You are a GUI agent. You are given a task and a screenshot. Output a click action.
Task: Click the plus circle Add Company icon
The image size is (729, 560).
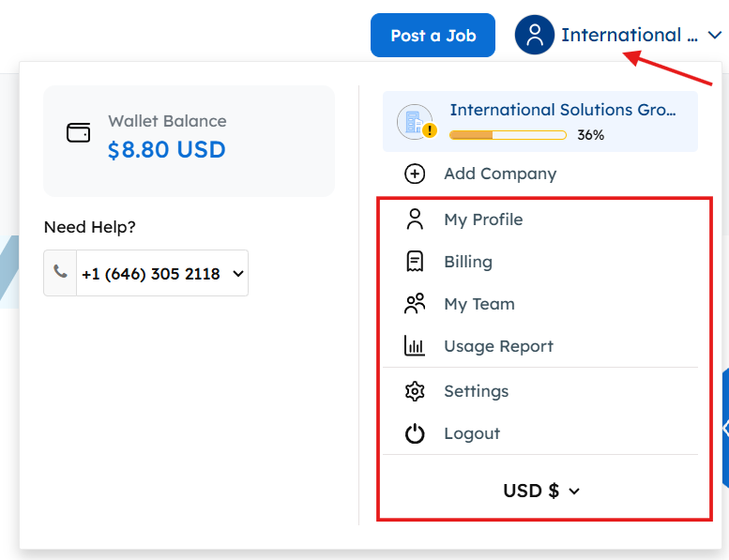415,174
